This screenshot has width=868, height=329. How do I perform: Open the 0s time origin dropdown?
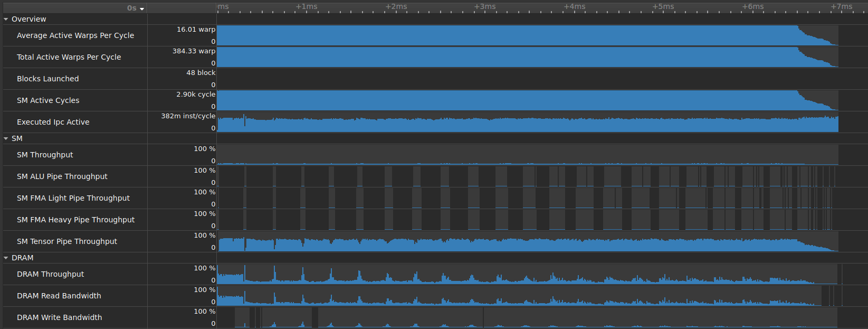pyautogui.click(x=136, y=8)
